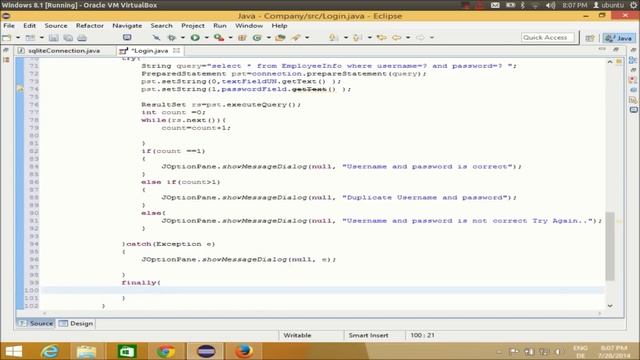Click 'Writable' in status bar

click(x=297, y=335)
